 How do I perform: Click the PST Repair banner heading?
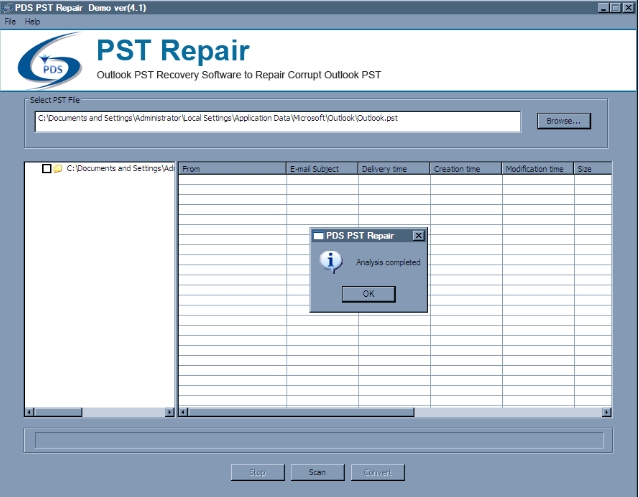point(173,51)
